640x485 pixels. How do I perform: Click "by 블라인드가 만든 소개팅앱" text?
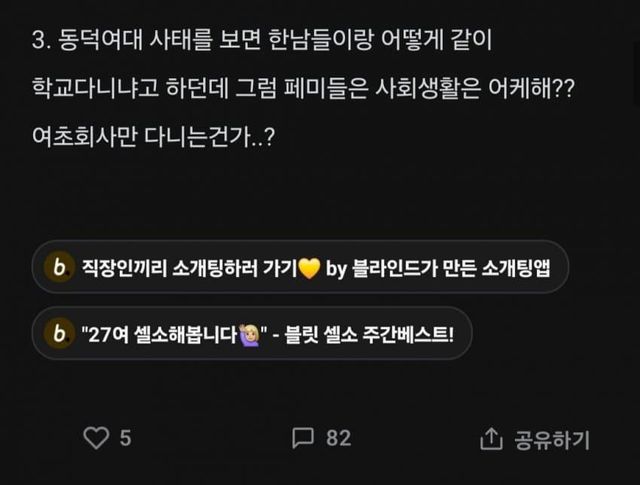pyautogui.click(x=438, y=268)
